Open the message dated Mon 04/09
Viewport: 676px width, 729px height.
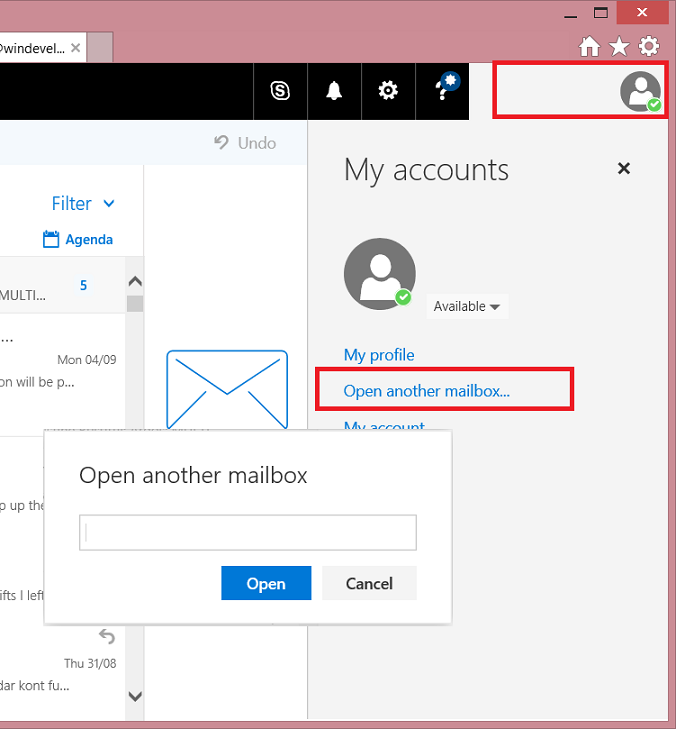(x=62, y=374)
